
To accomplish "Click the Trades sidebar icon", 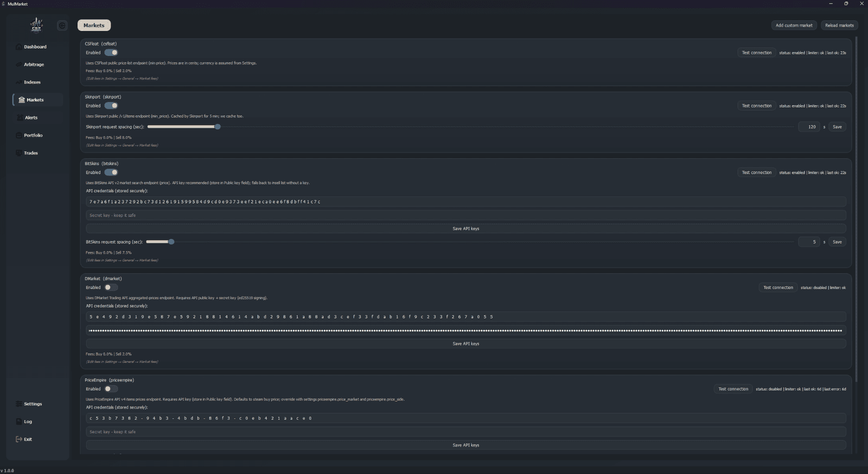I will [20, 153].
